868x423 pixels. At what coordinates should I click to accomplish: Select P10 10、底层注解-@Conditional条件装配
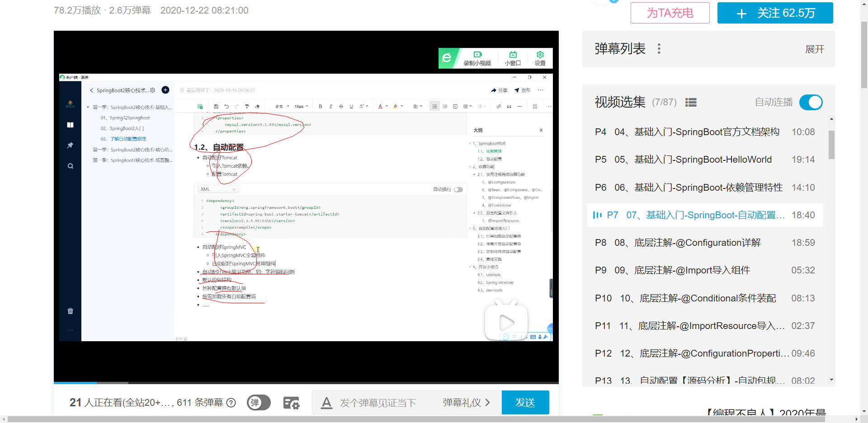point(705,298)
